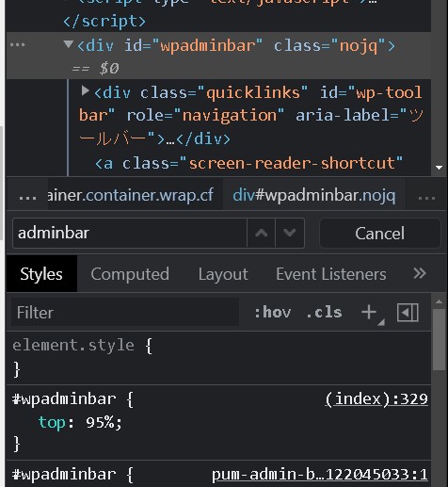448x487 pixels.
Task: Click the DOM tree scroll-down arrow
Action: (439, 168)
